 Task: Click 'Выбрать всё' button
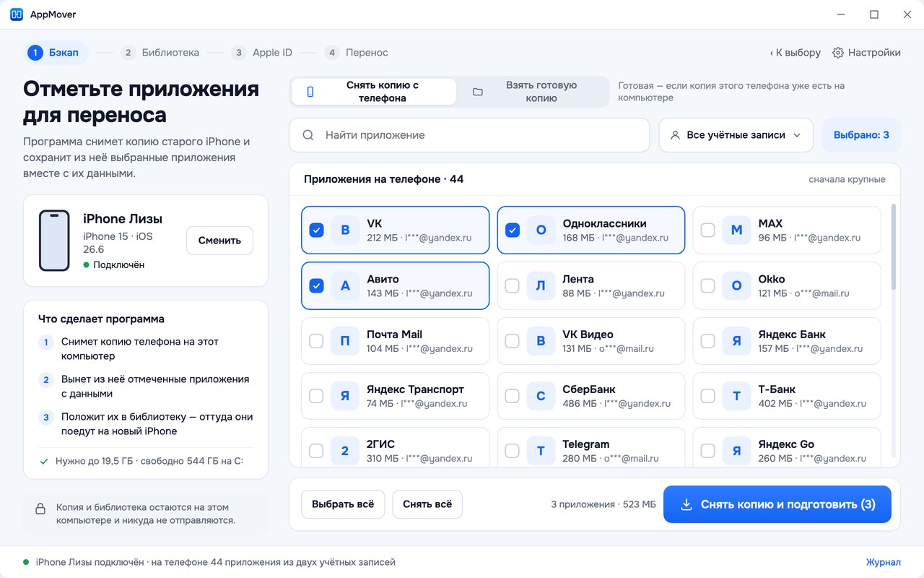[343, 504]
